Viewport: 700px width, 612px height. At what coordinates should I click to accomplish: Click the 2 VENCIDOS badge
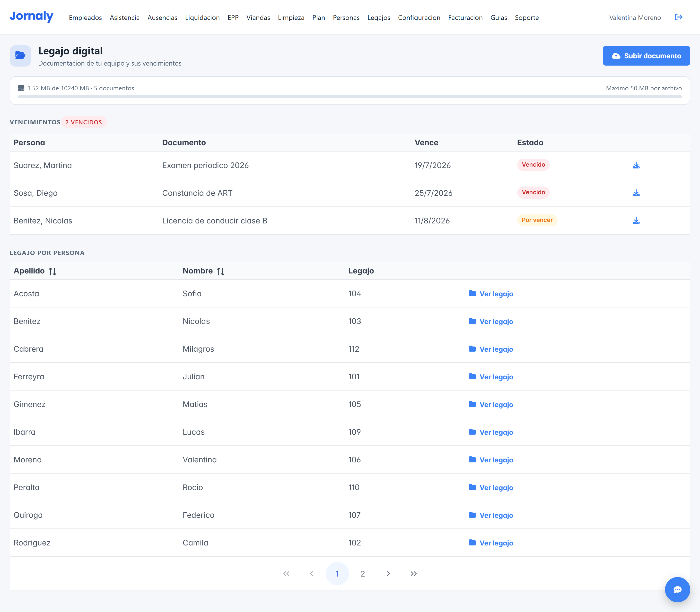84,122
